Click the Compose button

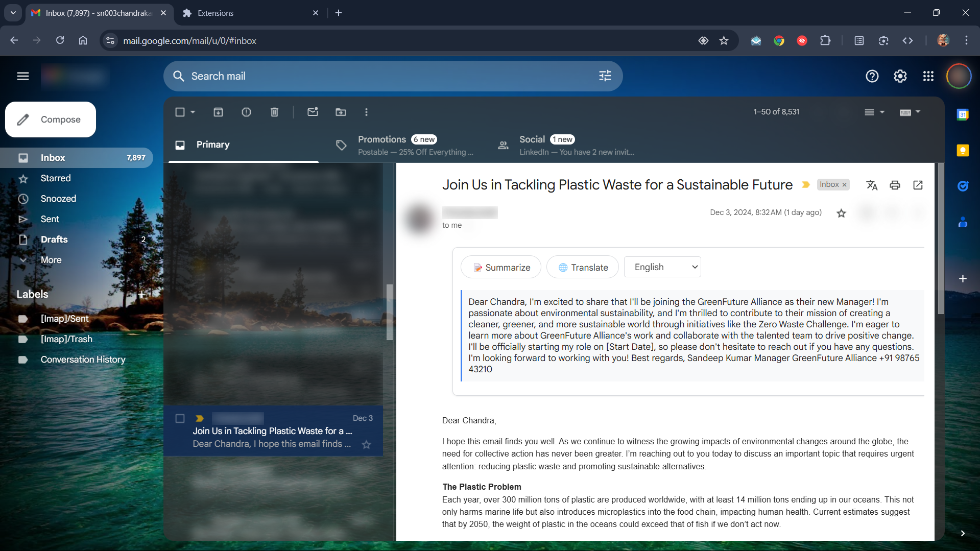pyautogui.click(x=51, y=119)
